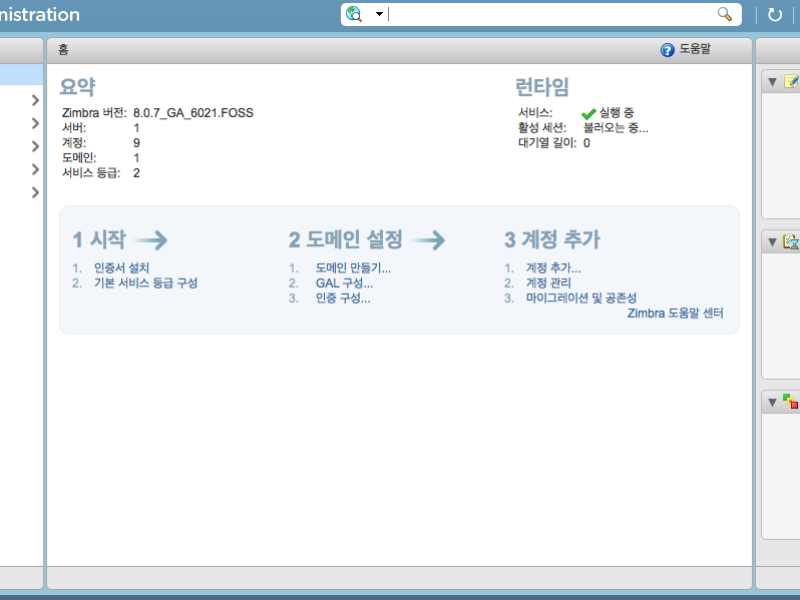Open the 기본 서비스 등급 구성 link
The width and height of the screenshot is (800, 600).
coord(145,283)
